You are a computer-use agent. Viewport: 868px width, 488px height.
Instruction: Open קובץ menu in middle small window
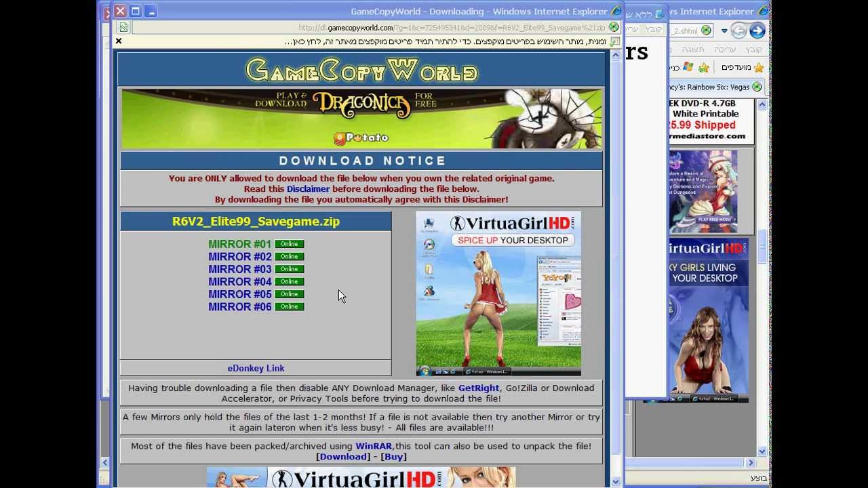pyautogui.click(x=653, y=29)
